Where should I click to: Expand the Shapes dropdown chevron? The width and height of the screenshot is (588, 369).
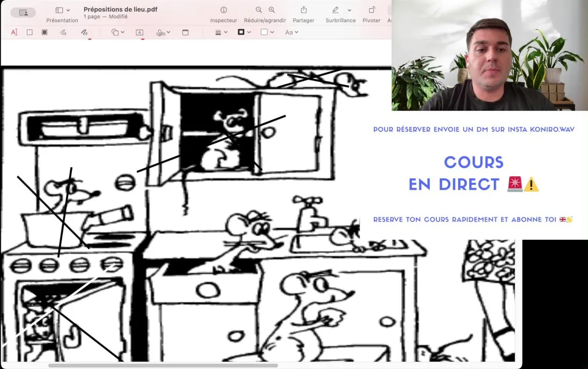122,32
